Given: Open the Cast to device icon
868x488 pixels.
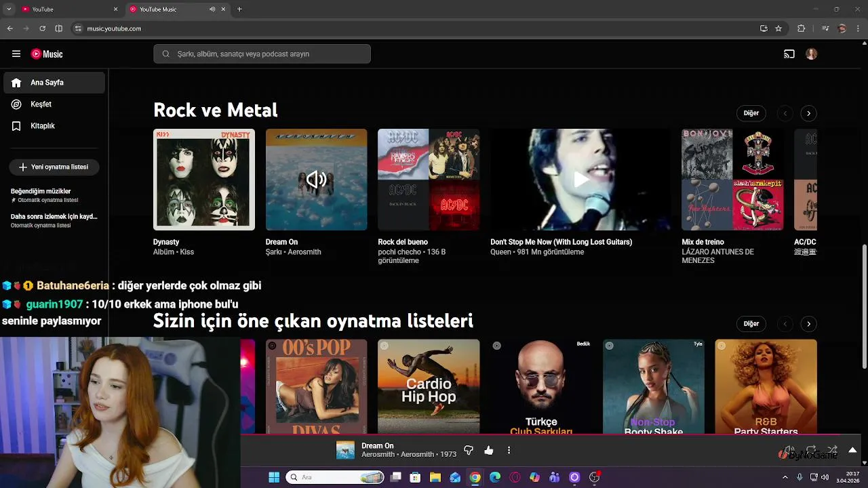Looking at the screenshot, I should (x=789, y=54).
